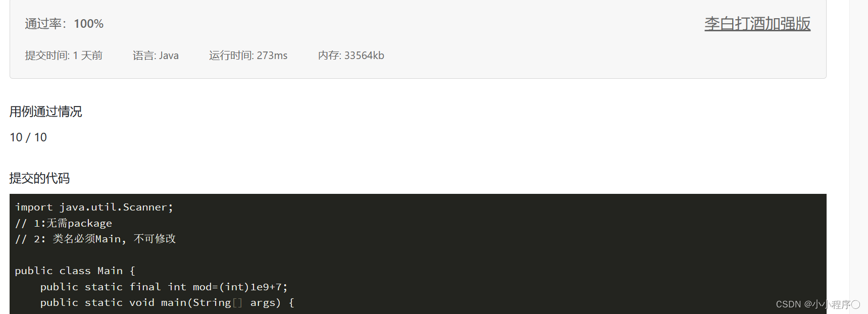Click the 内存: 33564kb stat
This screenshot has width=868, height=314.
pos(351,56)
